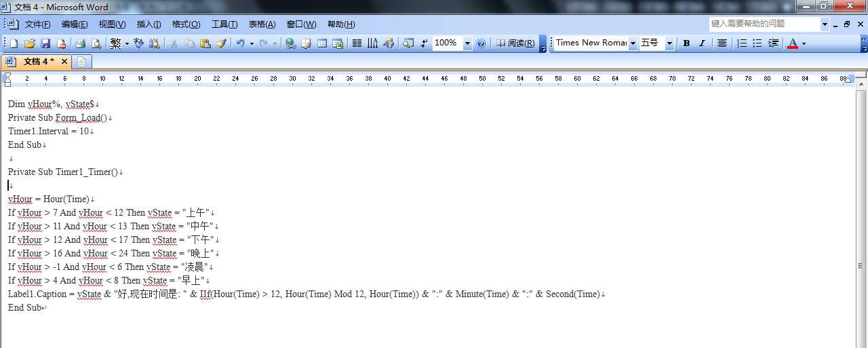This screenshot has height=348, width=868.
Task: Open a file with the folder icon
Action: tap(30, 43)
